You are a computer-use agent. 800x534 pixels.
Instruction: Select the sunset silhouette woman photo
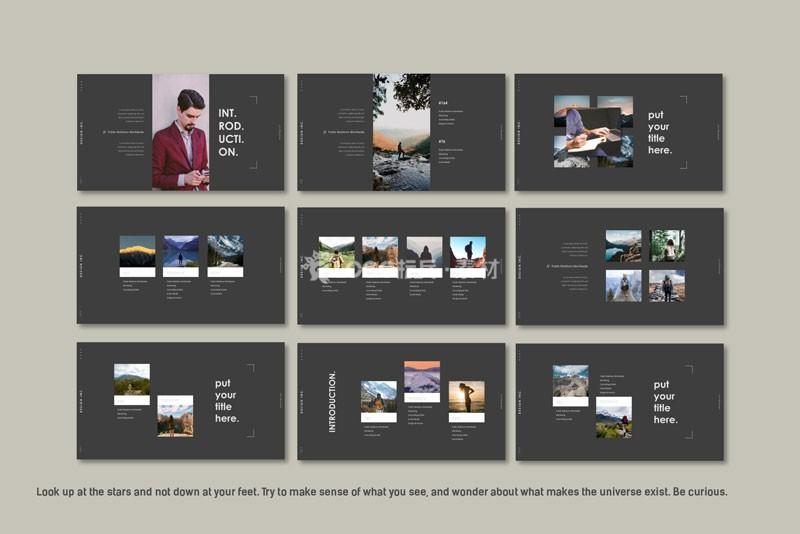466,396
